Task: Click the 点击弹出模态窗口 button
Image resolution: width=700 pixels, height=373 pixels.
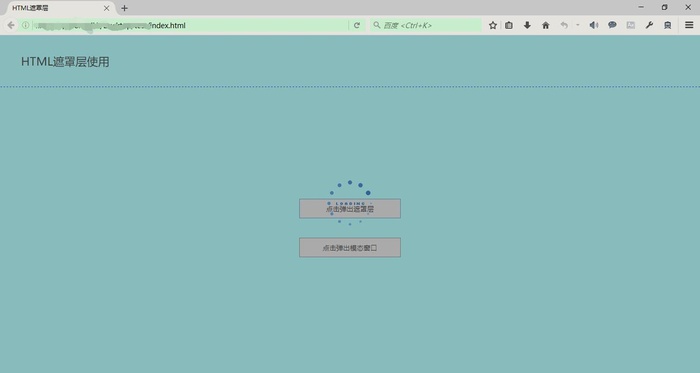Action: point(350,248)
